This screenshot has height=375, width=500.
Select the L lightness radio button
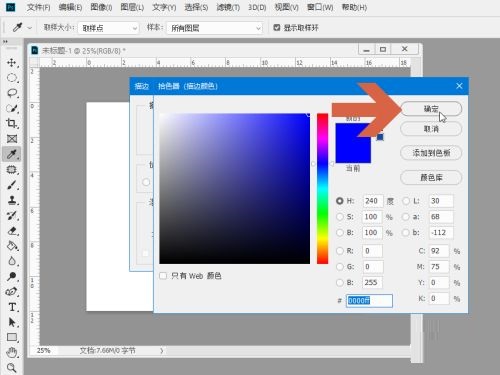coord(406,201)
